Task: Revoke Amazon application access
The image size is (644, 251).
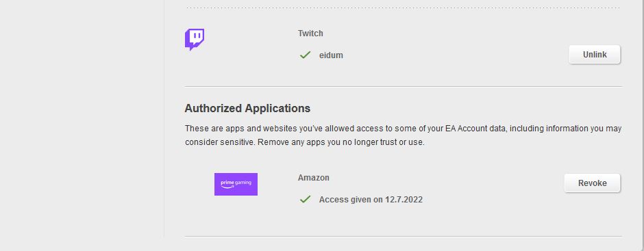Action: pos(592,183)
